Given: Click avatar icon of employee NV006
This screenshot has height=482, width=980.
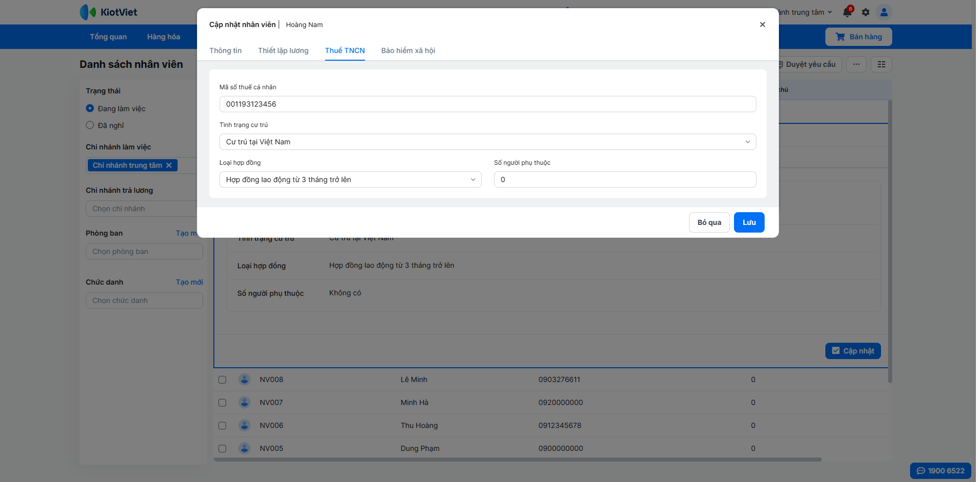Looking at the screenshot, I should pyautogui.click(x=244, y=425).
